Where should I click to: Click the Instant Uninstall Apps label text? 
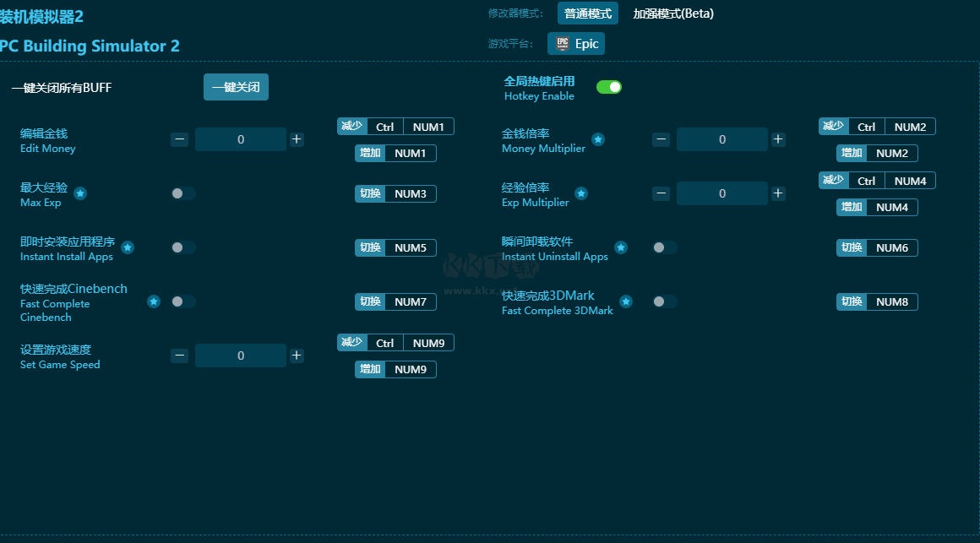click(555, 257)
